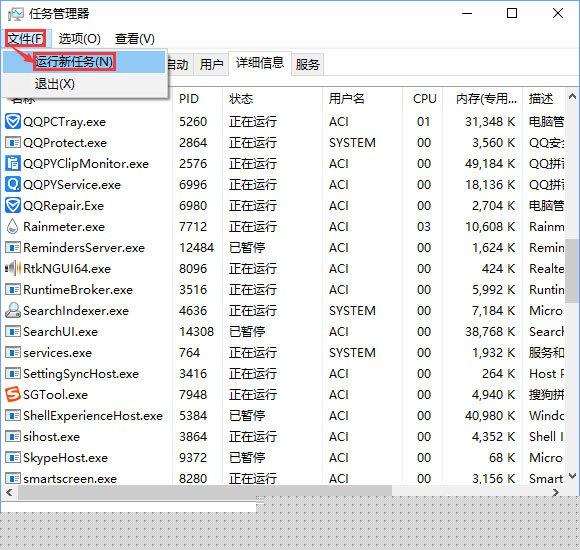Sort by the CPU column header
Screen dimensions: 580x550
click(422, 99)
